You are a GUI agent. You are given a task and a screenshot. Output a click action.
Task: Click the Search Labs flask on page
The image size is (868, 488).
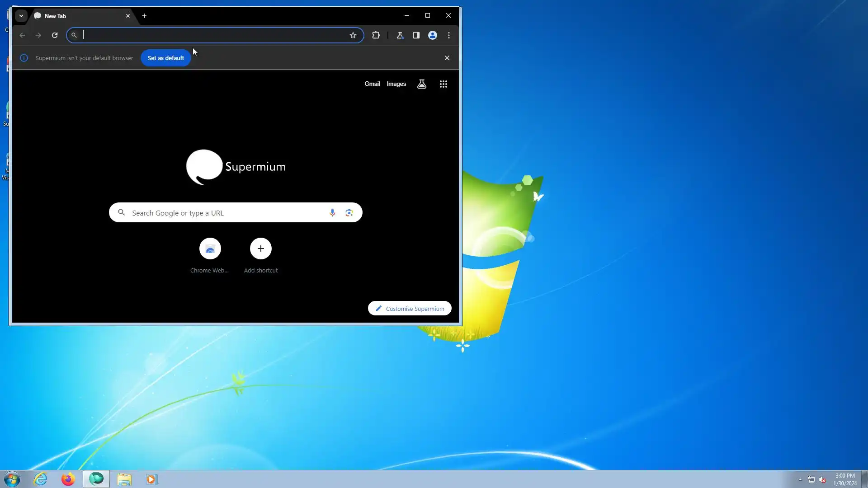point(422,84)
